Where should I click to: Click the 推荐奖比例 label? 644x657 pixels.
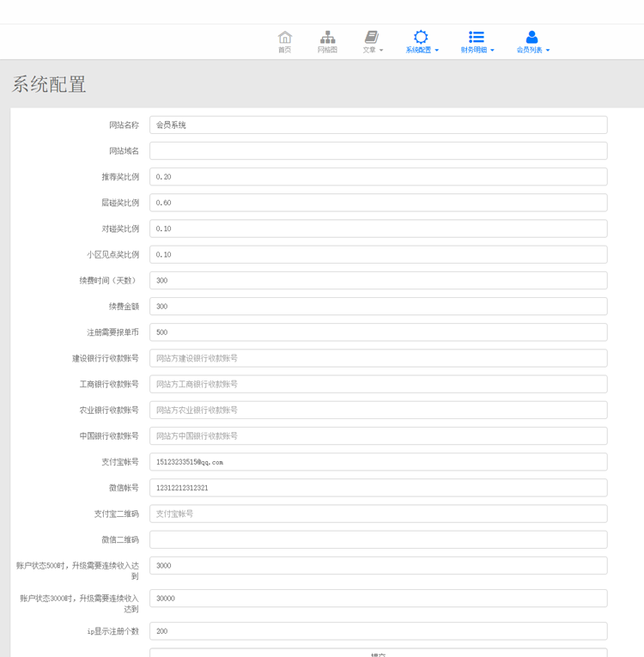click(120, 177)
